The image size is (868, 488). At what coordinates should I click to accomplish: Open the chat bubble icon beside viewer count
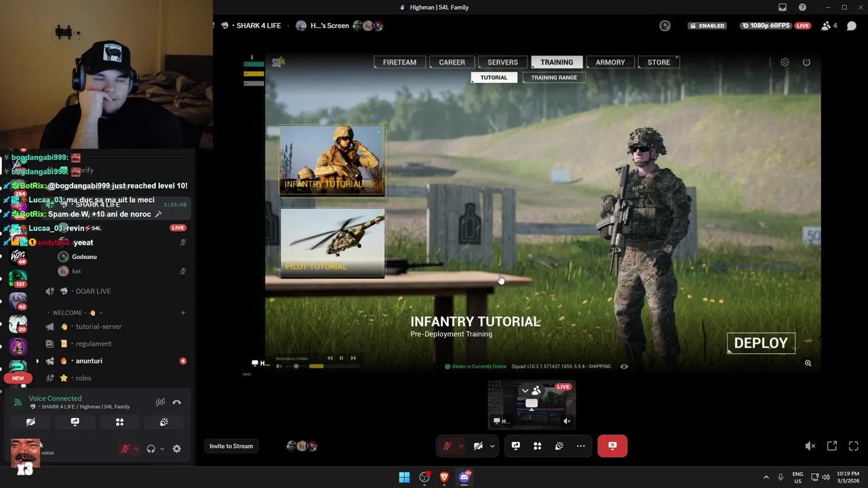[x=852, y=26]
